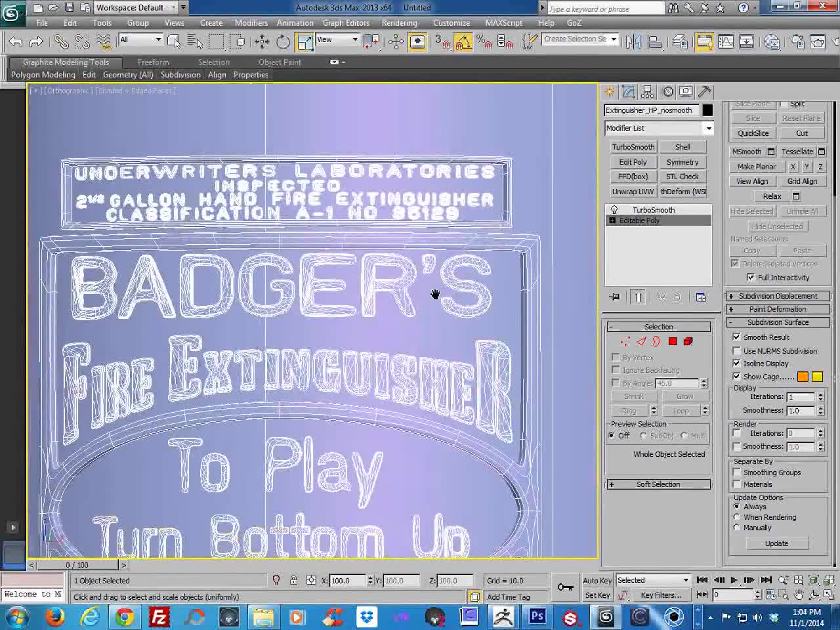This screenshot has width=840, height=630.
Task: Select Manually update option
Action: pos(736,528)
